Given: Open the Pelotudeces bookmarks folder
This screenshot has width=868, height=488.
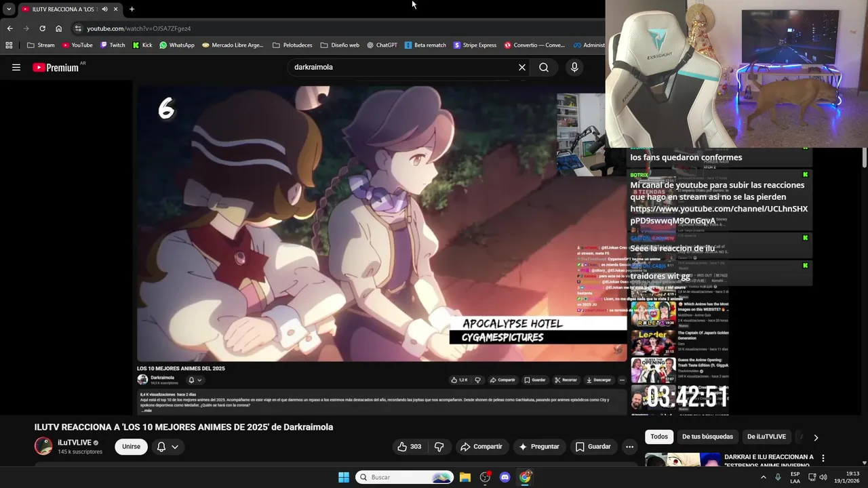Looking at the screenshot, I should click(x=292, y=45).
